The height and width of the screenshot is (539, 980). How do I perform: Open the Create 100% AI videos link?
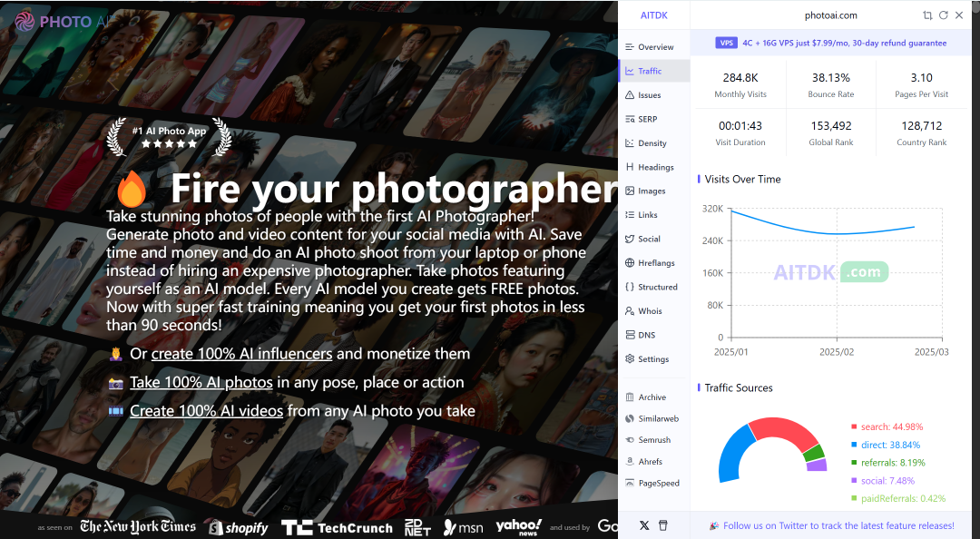click(206, 411)
